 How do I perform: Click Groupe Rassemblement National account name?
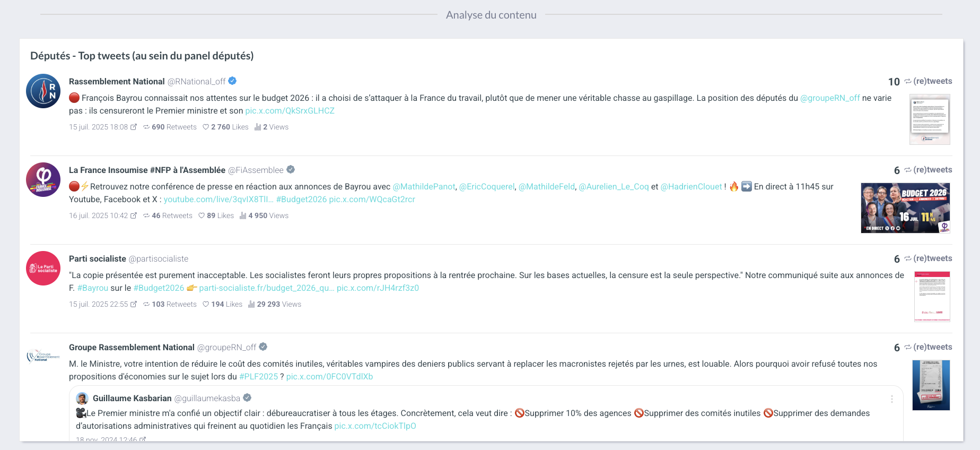pos(132,348)
